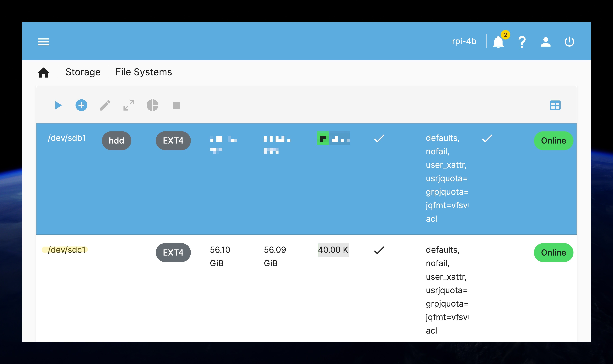This screenshot has height=364, width=613.
Task: Open Storage breadcrumb link
Action: pyautogui.click(x=83, y=72)
